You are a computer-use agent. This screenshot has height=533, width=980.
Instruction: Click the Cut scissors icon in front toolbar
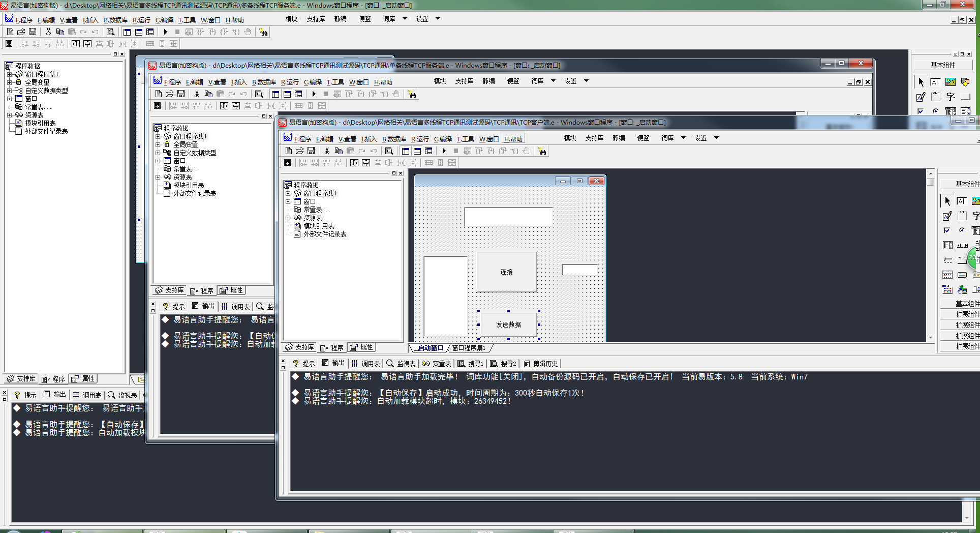point(327,151)
